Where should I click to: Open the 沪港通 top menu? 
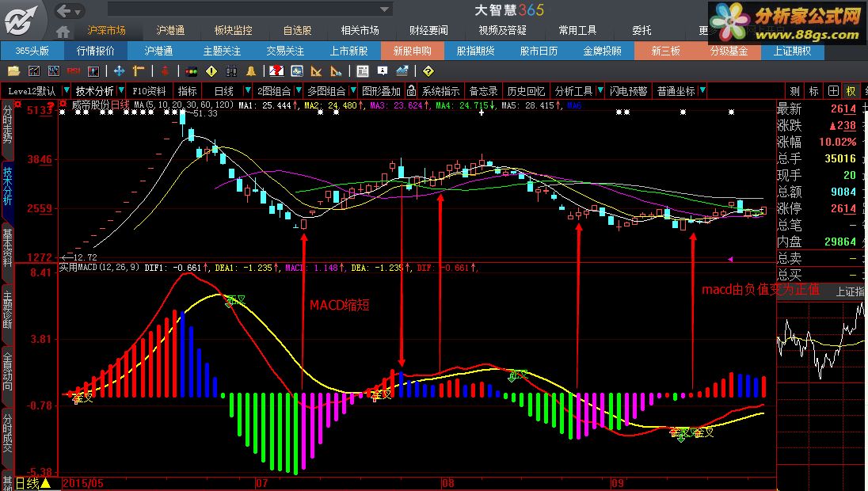pos(170,30)
